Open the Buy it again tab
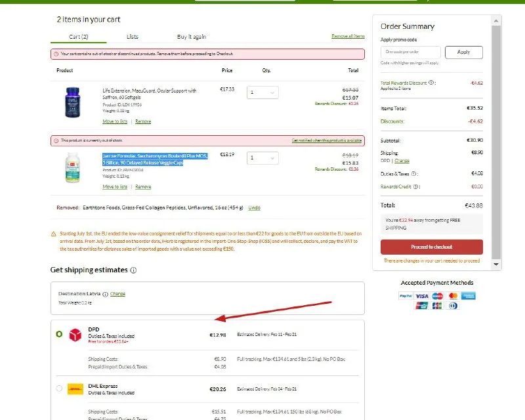 pyautogui.click(x=192, y=37)
